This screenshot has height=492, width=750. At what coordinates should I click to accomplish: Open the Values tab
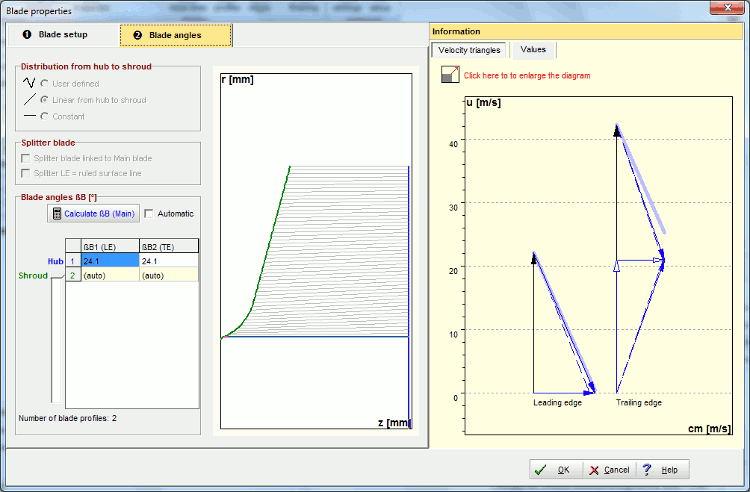click(533, 49)
